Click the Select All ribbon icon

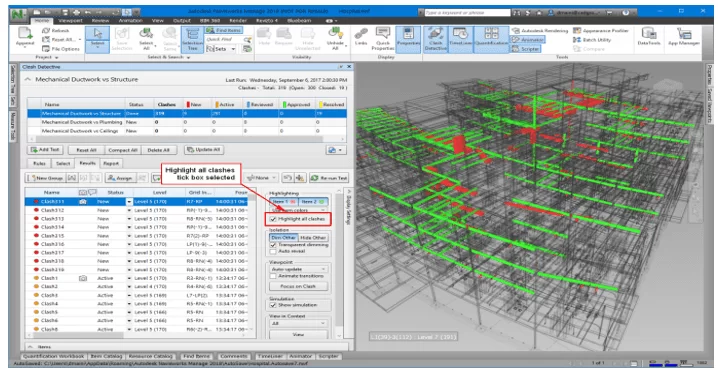[x=146, y=38]
